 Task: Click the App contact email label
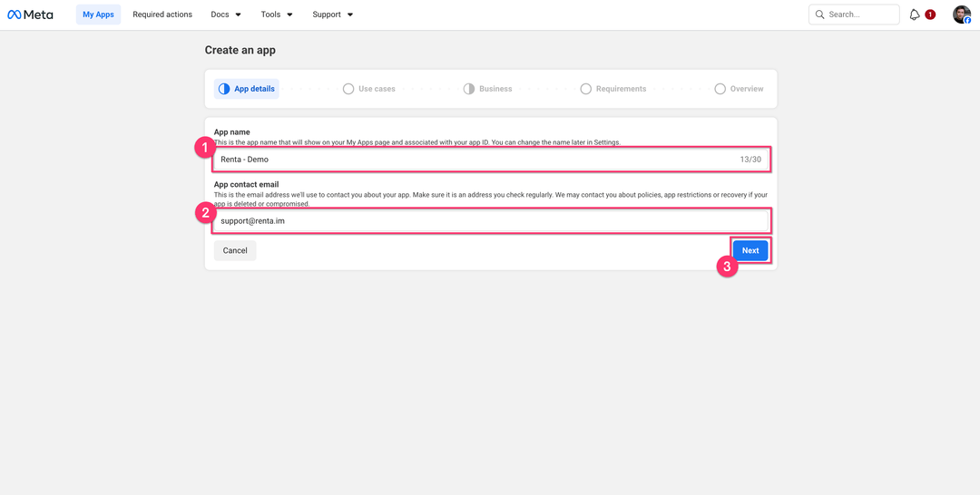point(246,185)
